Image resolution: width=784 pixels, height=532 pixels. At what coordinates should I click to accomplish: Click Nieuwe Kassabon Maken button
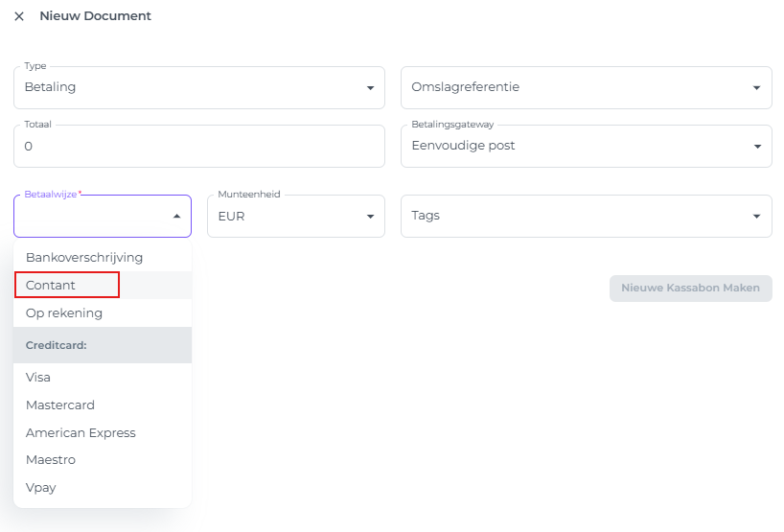690,289
